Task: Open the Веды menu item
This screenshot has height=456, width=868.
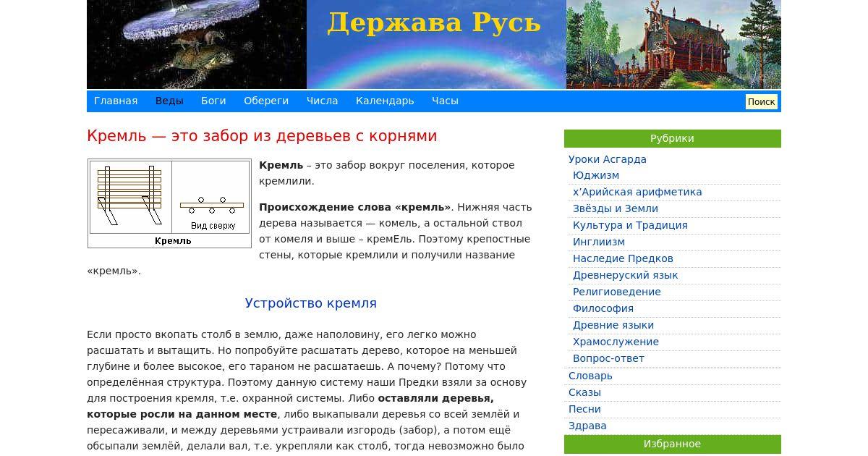Action: 169,101
